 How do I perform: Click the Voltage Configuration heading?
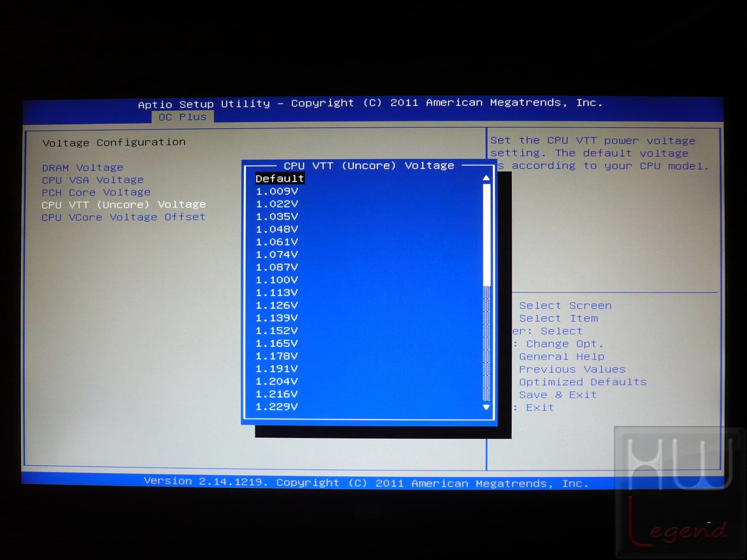114,143
